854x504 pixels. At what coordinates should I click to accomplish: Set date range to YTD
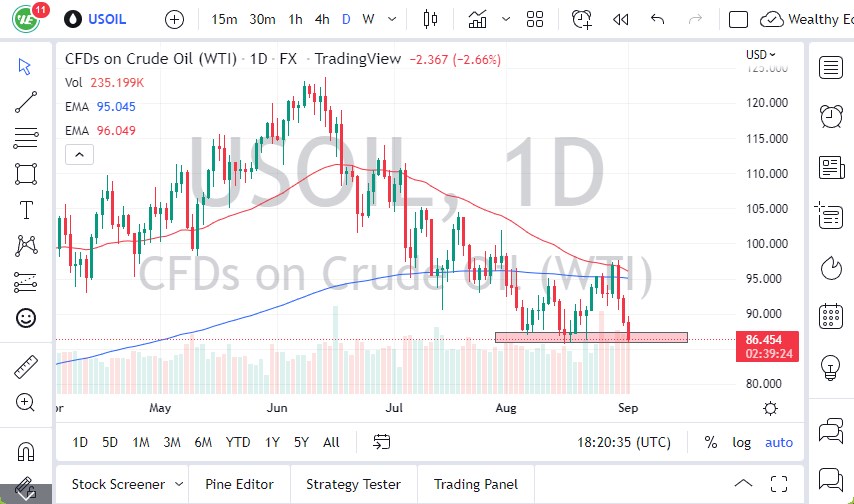[238, 442]
